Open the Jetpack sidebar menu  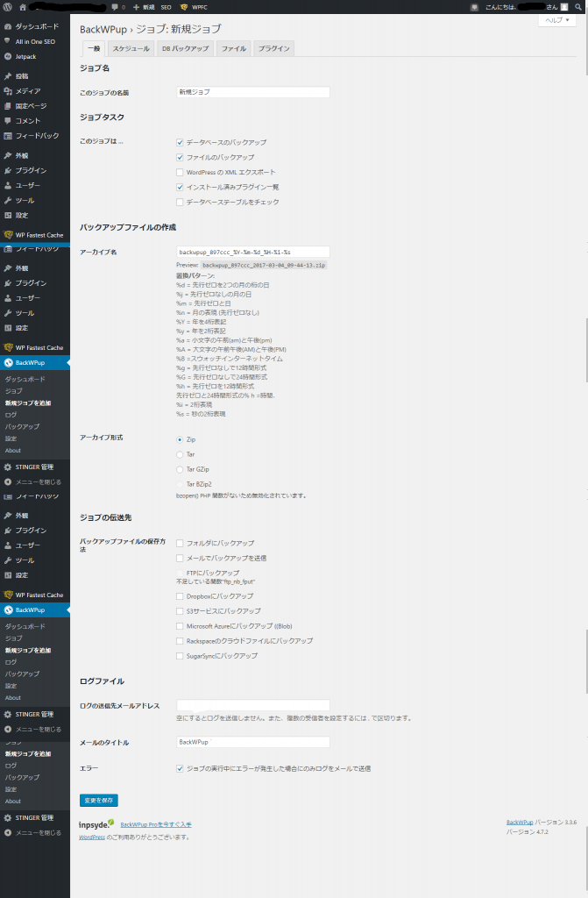pos(35,56)
